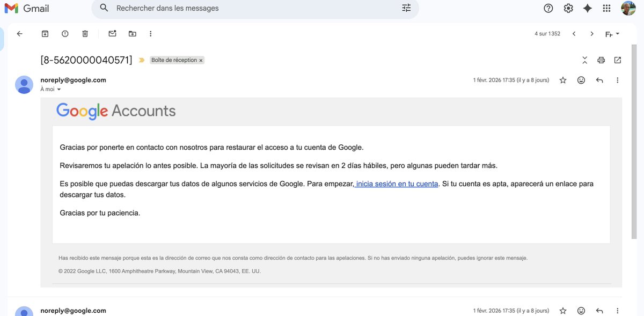Click the Boîte de réception label chip
This screenshot has width=644, height=316.
point(174,60)
